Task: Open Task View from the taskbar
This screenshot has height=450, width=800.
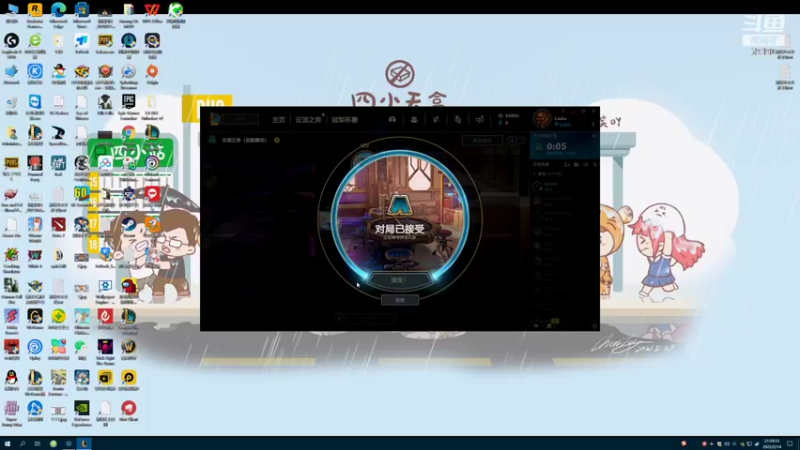Action: pos(37,443)
